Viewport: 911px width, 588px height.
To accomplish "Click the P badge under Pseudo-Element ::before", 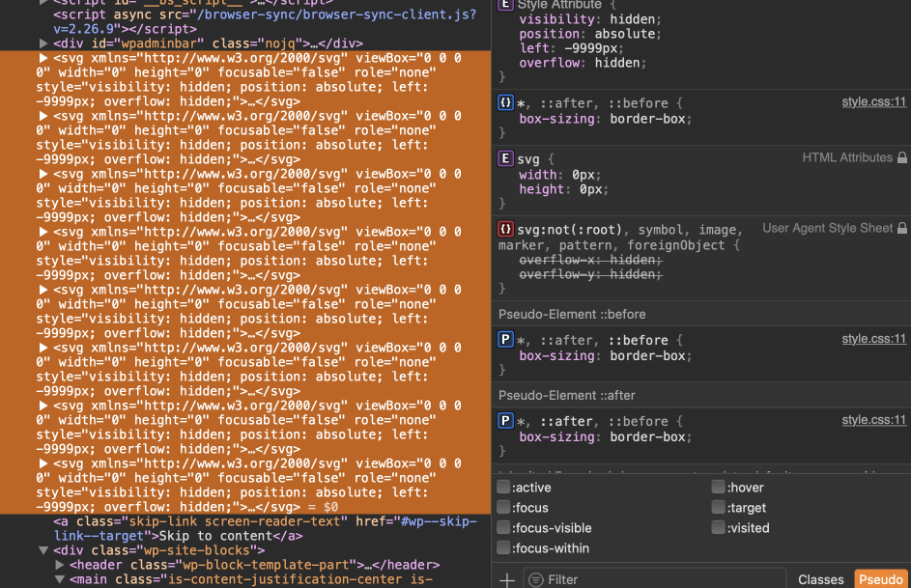I will coord(503,339).
